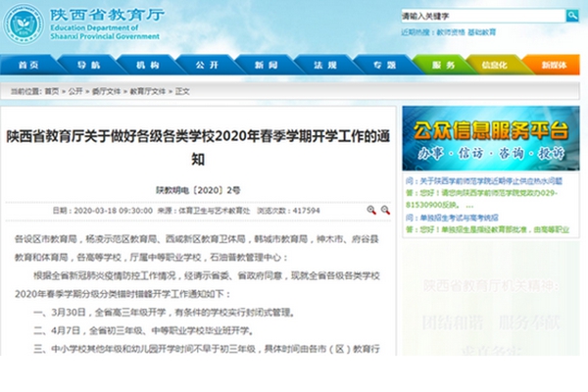Open answer beginning 单独招生是报经教育部批准

pyautogui.click(x=487, y=229)
